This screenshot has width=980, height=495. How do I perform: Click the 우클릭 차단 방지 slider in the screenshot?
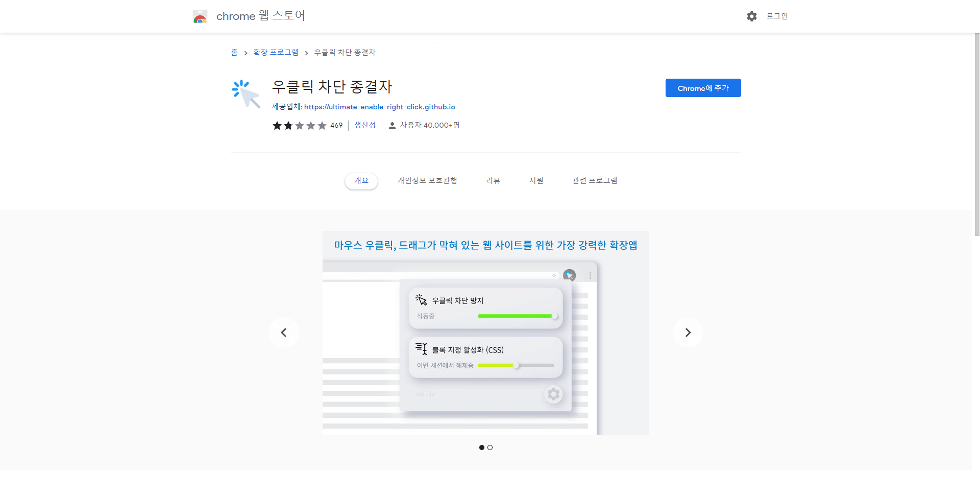(518, 316)
